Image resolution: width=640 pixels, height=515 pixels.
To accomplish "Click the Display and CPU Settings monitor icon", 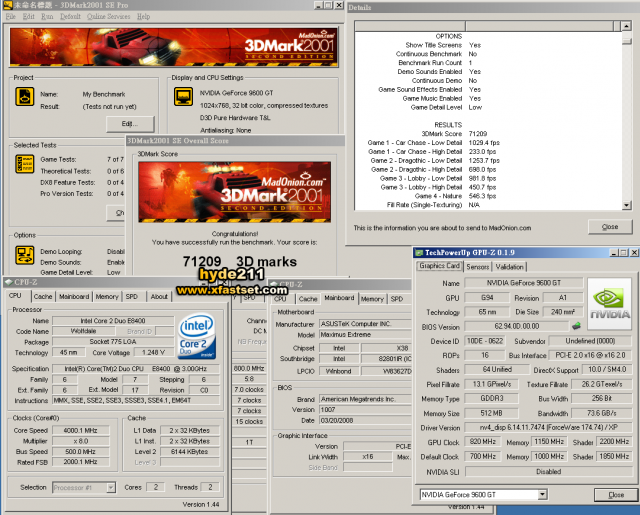I will [183, 97].
